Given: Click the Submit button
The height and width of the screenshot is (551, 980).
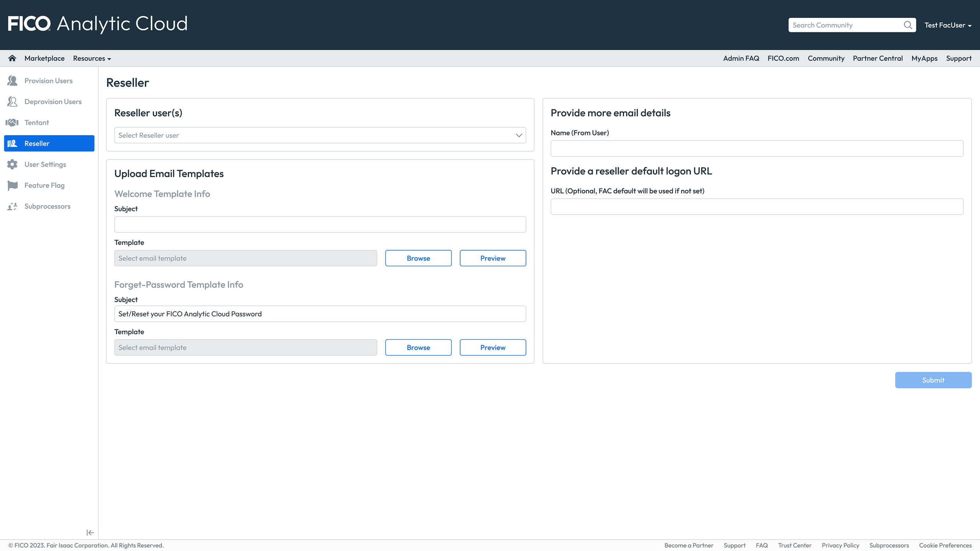Looking at the screenshot, I should 933,380.
